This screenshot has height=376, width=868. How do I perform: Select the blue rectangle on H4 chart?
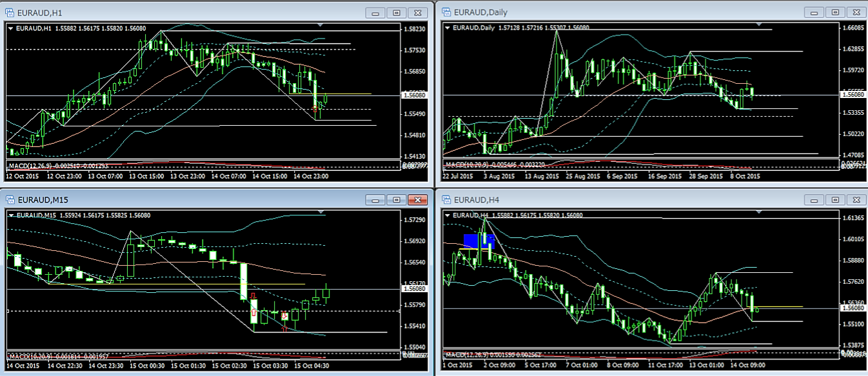click(478, 241)
